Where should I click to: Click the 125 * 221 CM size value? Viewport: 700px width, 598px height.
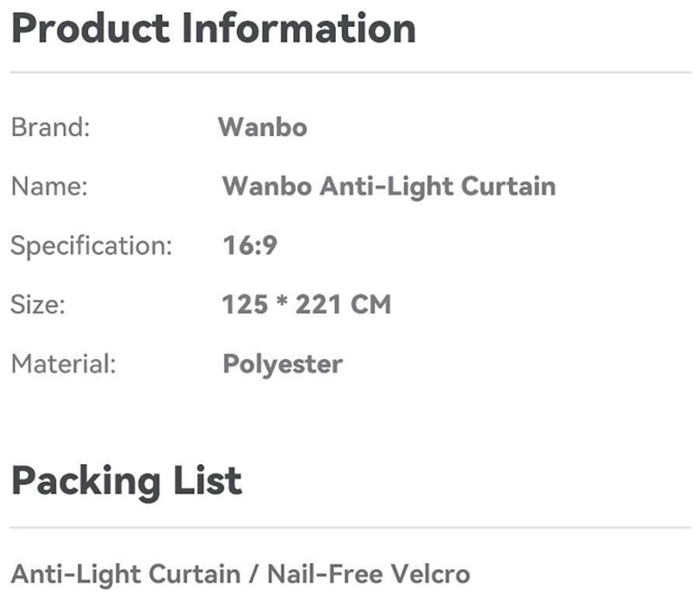pos(306,305)
